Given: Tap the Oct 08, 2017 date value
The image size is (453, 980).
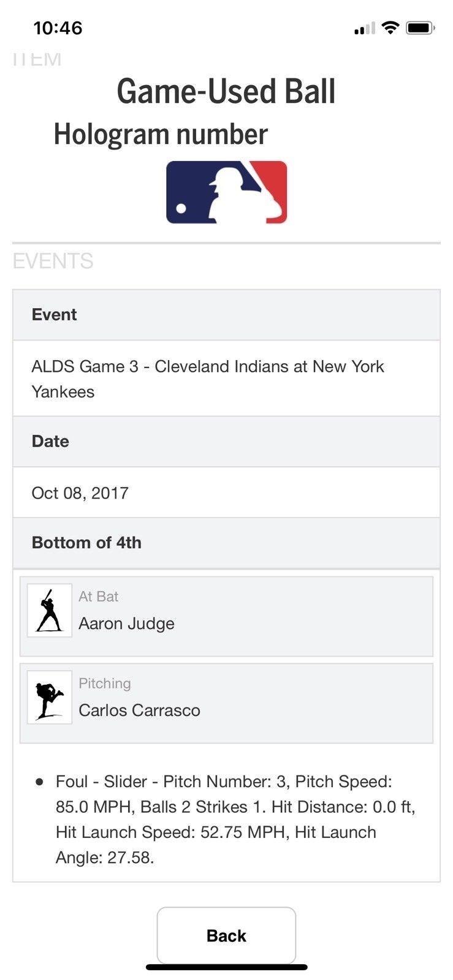Looking at the screenshot, I should click(80, 493).
